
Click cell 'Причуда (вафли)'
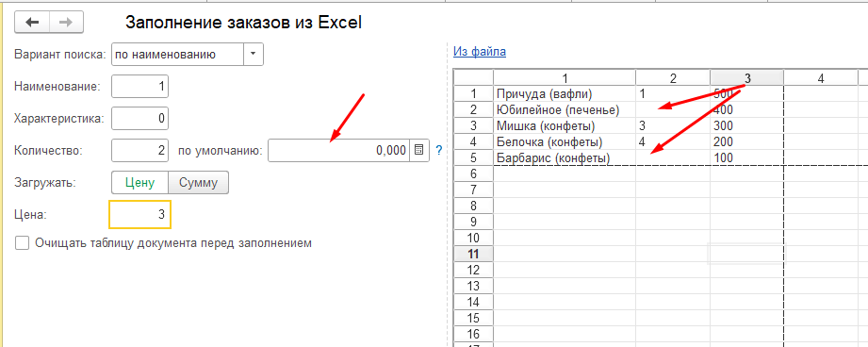pos(565,93)
